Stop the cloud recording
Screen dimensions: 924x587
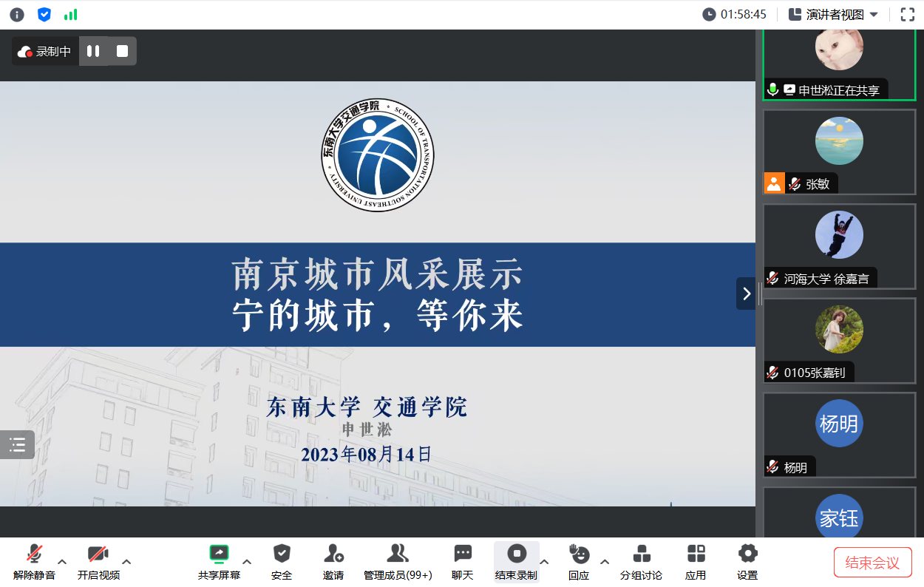tap(123, 51)
